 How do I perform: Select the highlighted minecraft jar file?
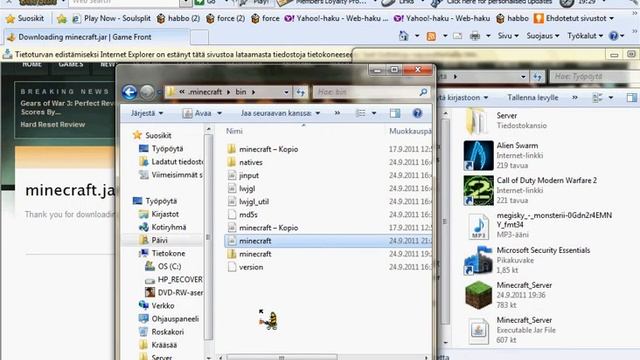327,241
